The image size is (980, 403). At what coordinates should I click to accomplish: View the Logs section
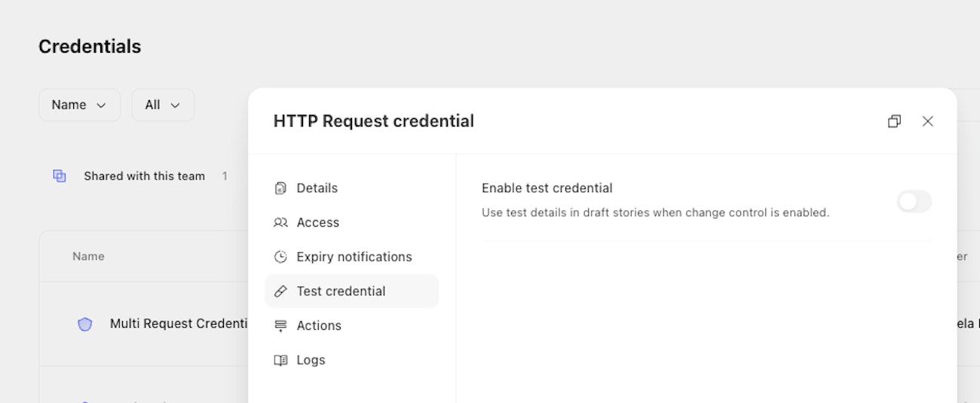[x=311, y=360]
